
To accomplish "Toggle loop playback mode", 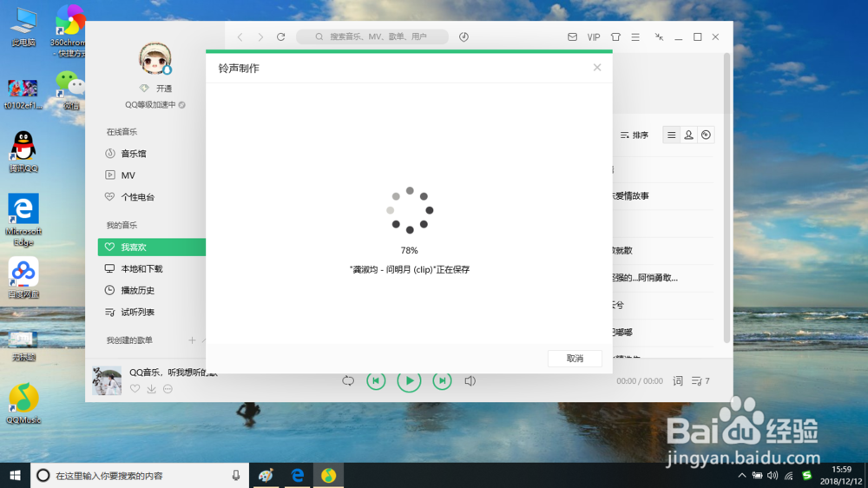I will [348, 381].
